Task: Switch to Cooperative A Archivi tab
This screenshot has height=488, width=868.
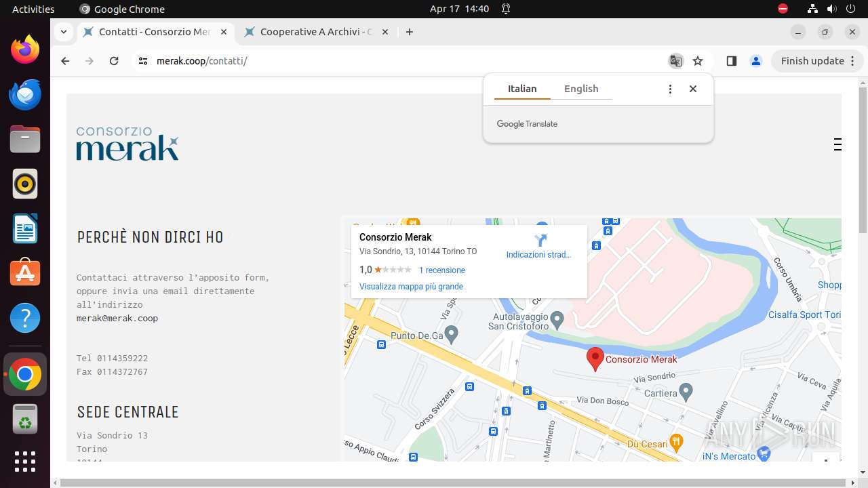Action: click(x=315, y=32)
